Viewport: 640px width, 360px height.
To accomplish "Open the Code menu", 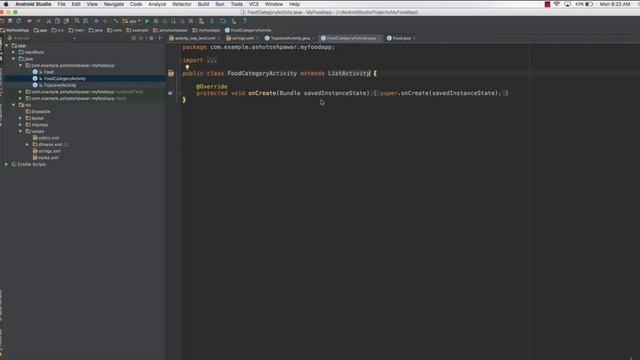I will [136, 4].
